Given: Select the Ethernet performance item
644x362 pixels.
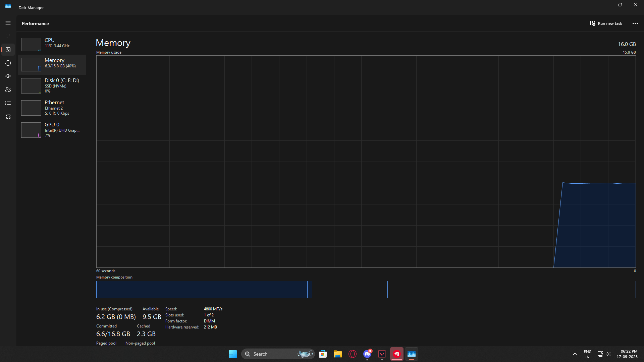Looking at the screenshot, I should (x=52, y=108).
